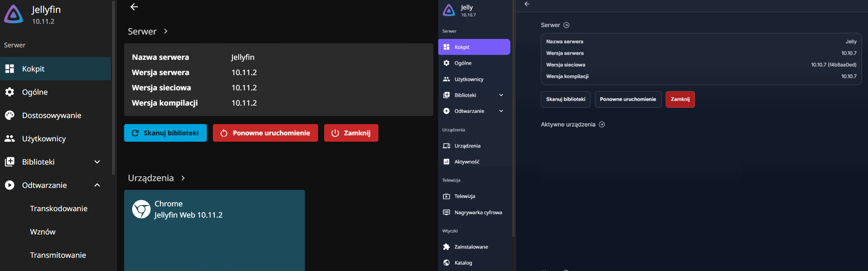Click the red Ponowne uruchomienie button
868x271 pixels.
(265, 133)
